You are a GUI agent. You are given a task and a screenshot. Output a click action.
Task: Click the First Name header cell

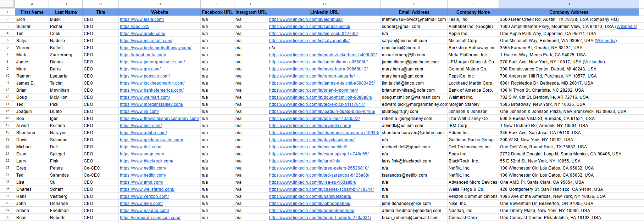[x=32, y=12]
